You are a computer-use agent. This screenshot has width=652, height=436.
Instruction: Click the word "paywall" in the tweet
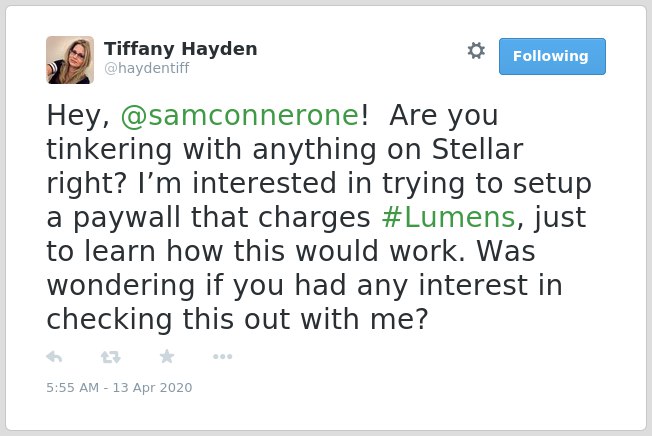pos(127,218)
